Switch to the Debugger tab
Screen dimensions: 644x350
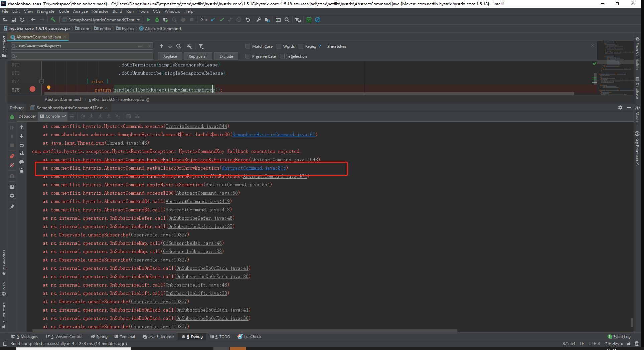click(x=27, y=116)
